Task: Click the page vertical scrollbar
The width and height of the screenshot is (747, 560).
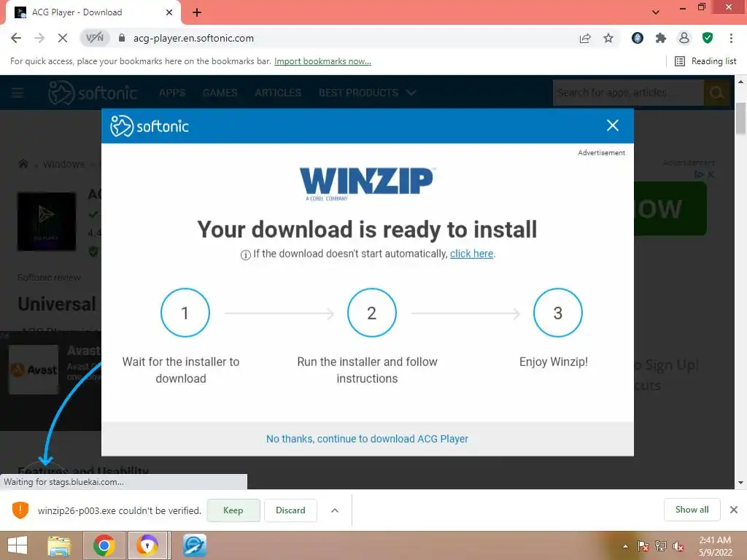Action: [740, 118]
